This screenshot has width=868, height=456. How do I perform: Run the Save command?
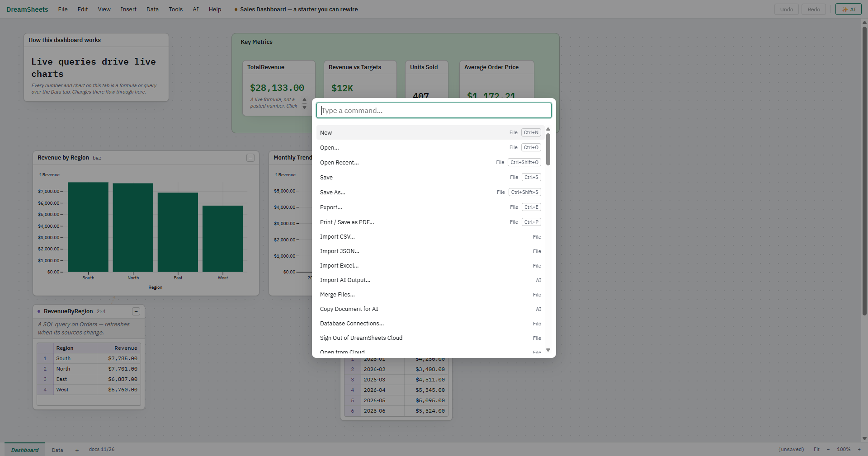[430, 177]
